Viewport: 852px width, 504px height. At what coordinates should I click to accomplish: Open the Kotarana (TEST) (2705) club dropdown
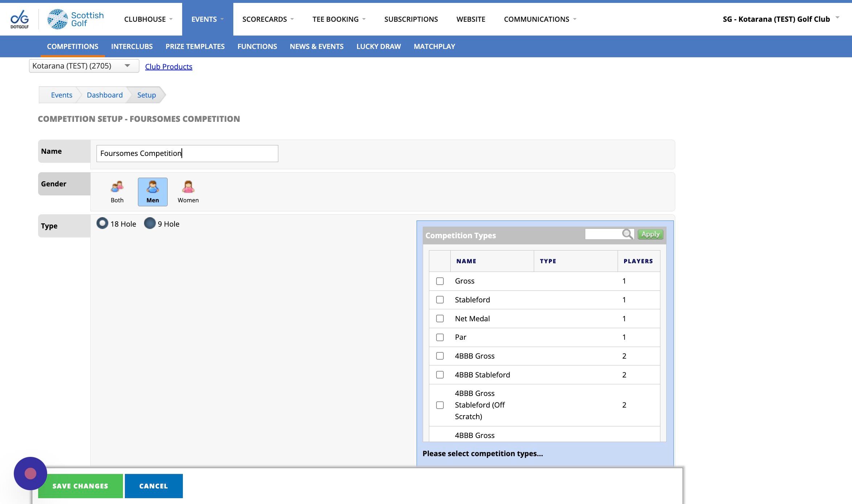84,66
